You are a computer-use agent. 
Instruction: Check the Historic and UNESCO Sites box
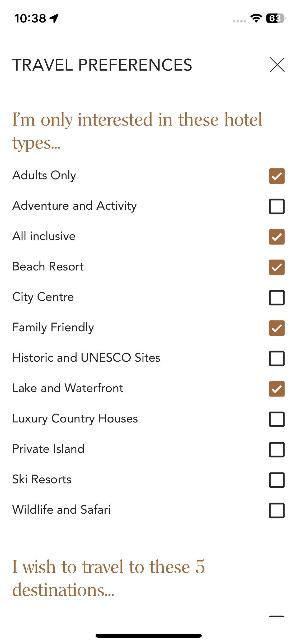pos(277,358)
